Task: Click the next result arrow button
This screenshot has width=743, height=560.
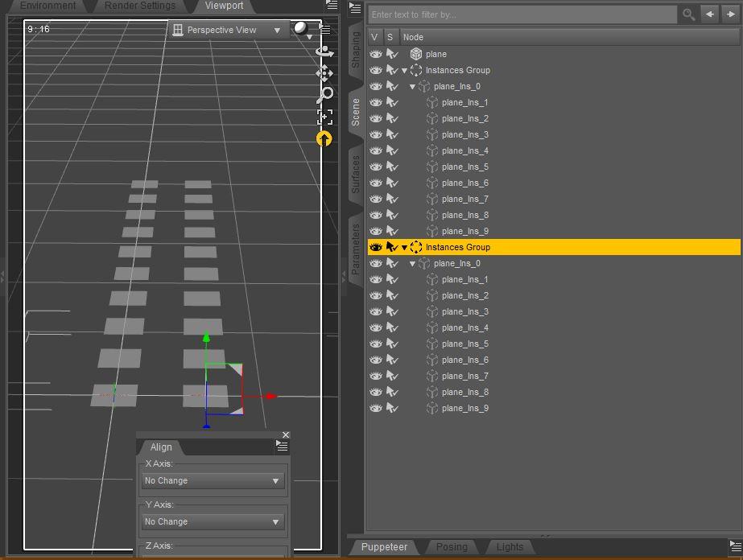Action: click(x=731, y=14)
